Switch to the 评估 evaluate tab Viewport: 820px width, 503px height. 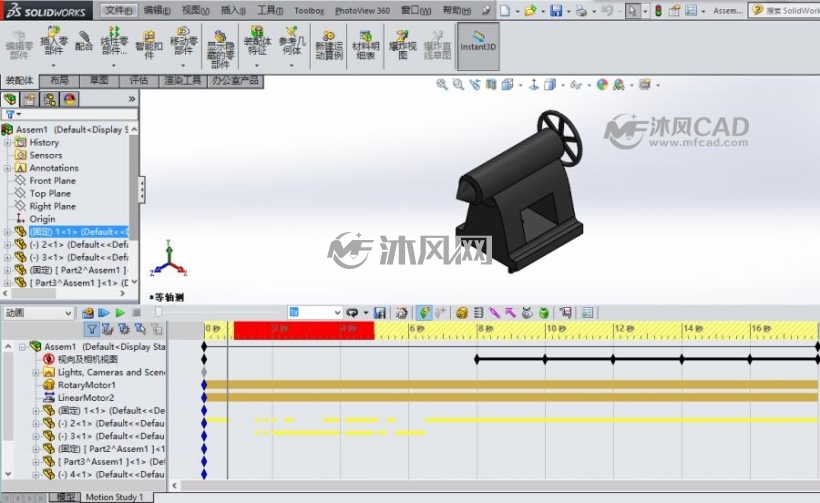click(139, 81)
